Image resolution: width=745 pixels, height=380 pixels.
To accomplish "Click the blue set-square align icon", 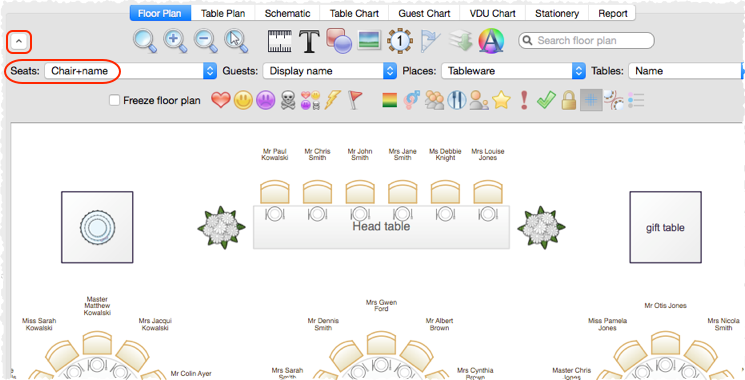I will (430, 41).
